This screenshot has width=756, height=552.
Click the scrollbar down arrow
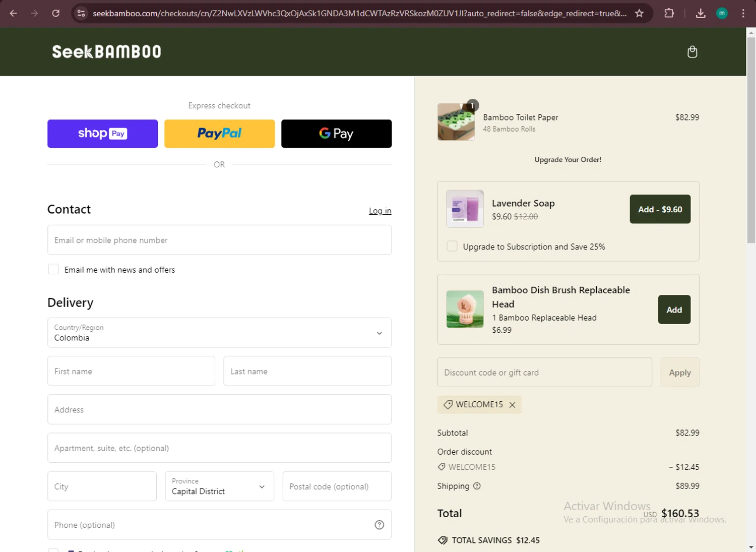751,547
